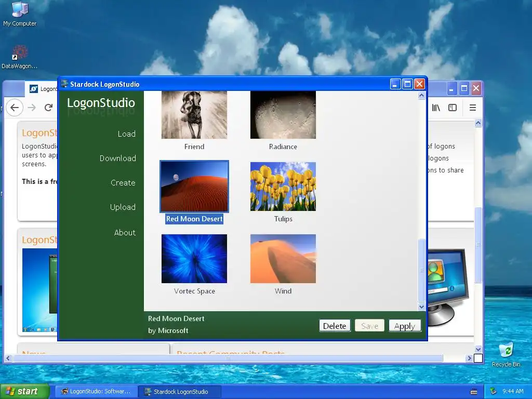Screen dimensions: 532x399
Task: Click the system tray keyboard icon
Action: (x=474, y=392)
